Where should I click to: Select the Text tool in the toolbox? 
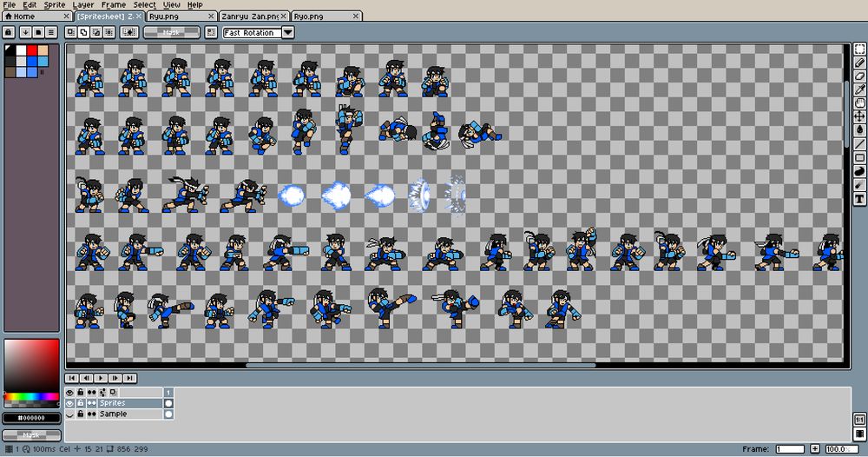(x=859, y=200)
